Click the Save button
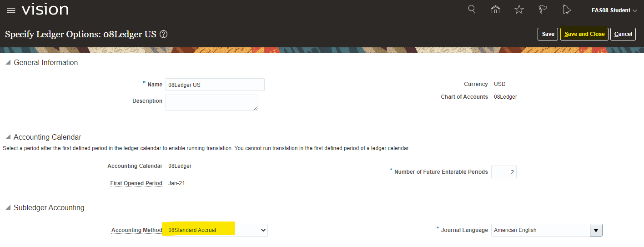644x247 pixels. coord(548,34)
